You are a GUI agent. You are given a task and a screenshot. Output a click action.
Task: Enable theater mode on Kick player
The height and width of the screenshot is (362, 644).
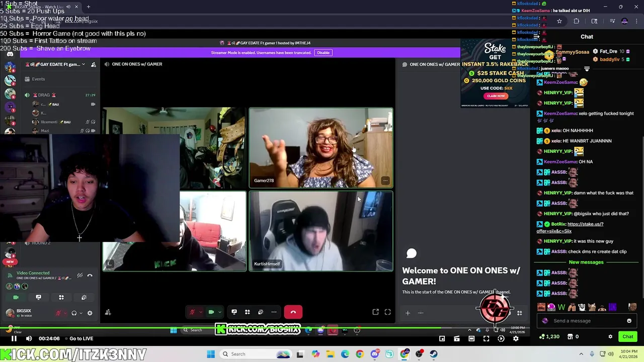(471, 339)
